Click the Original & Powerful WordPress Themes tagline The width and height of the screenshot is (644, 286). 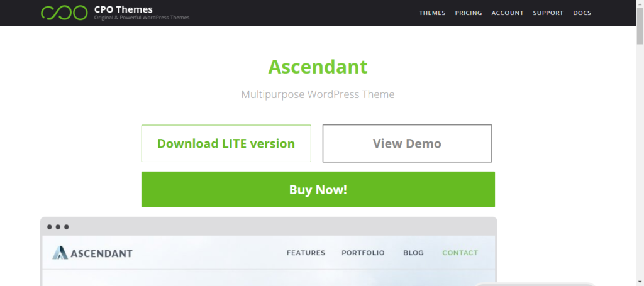pos(142,18)
